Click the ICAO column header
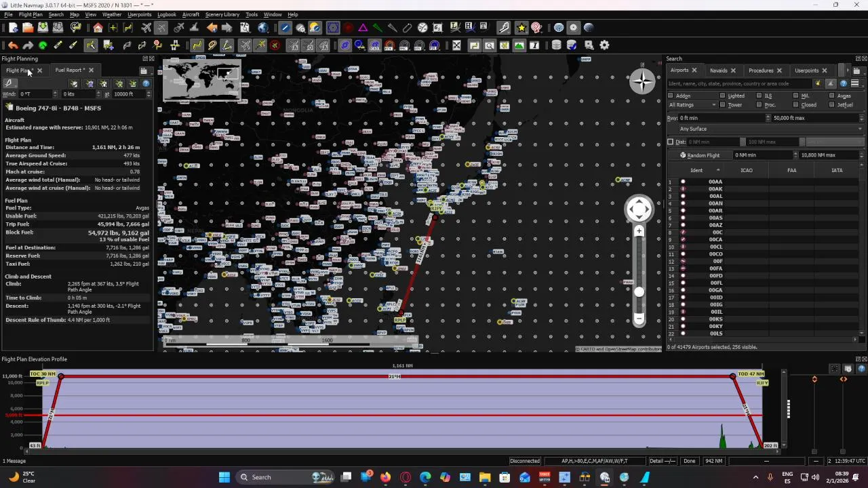The height and width of the screenshot is (488, 868). point(746,170)
